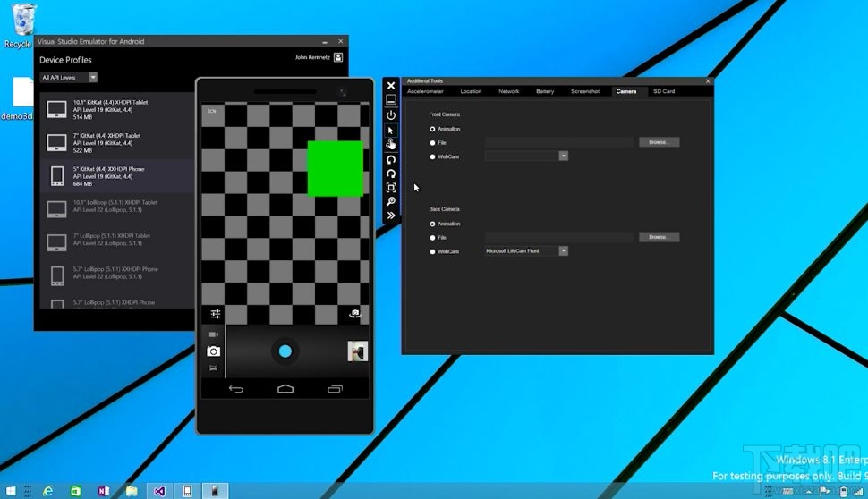Click Back Camera file path field

559,237
